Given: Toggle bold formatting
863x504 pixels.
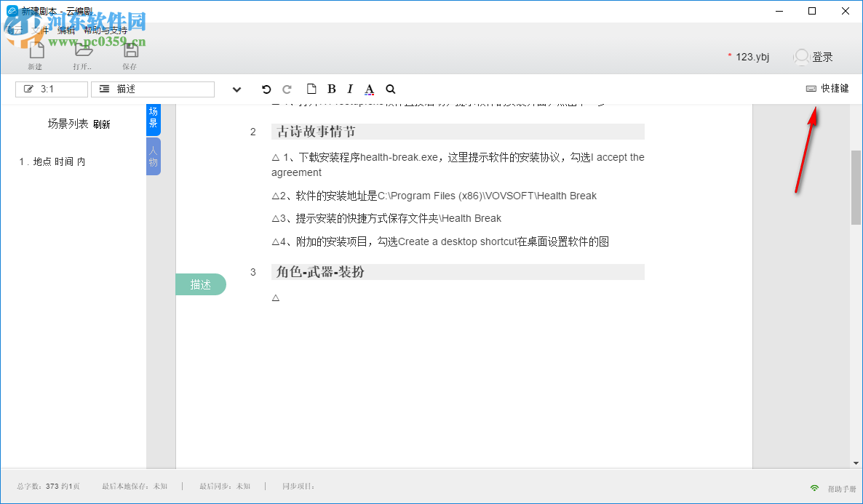Looking at the screenshot, I should (331, 89).
